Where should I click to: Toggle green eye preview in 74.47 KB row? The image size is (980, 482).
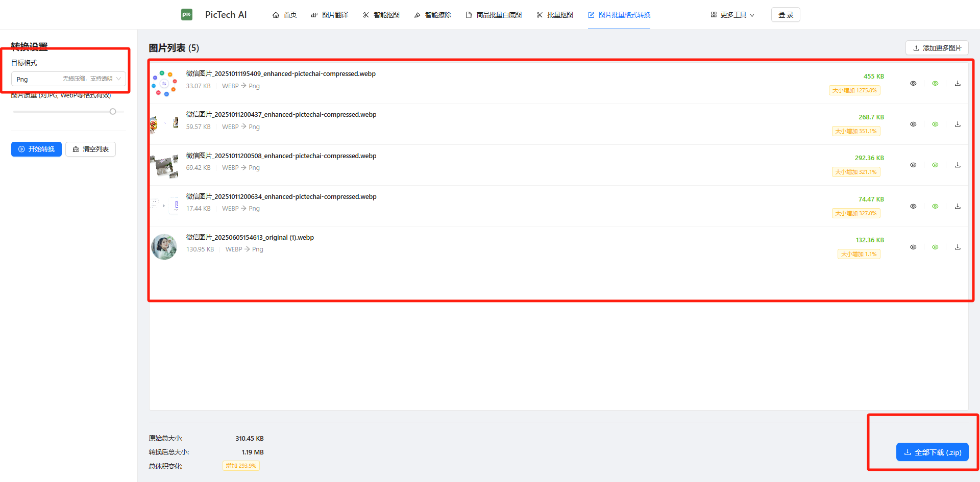tap(935, 207)
